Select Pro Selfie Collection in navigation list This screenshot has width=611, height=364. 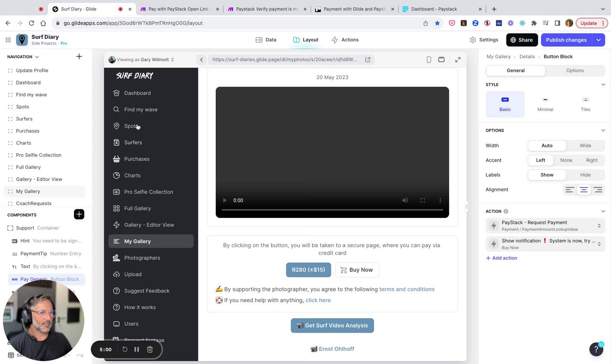pyautogui.click(x=39, y=155)
